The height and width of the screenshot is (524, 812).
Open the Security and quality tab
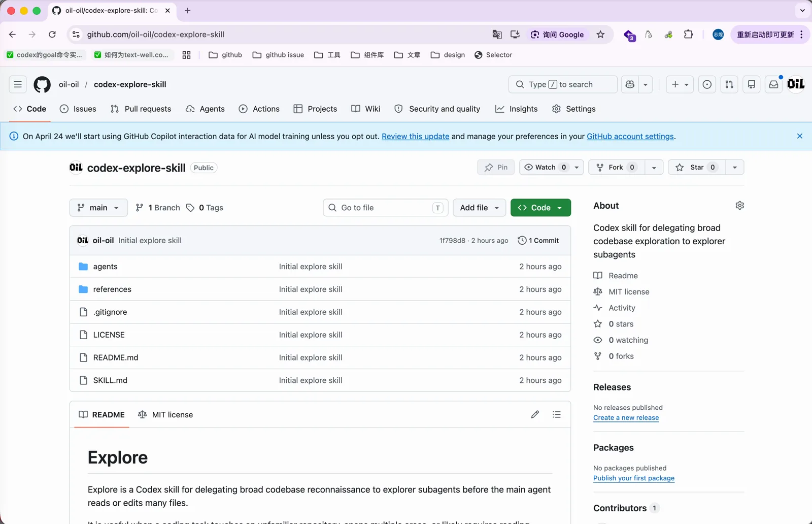point(437,109)
